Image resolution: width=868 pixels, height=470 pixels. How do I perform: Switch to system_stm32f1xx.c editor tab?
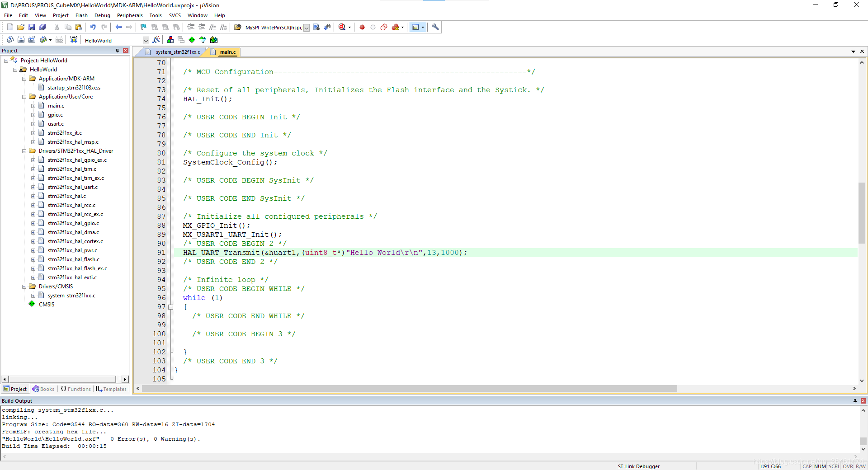point(174,52)
